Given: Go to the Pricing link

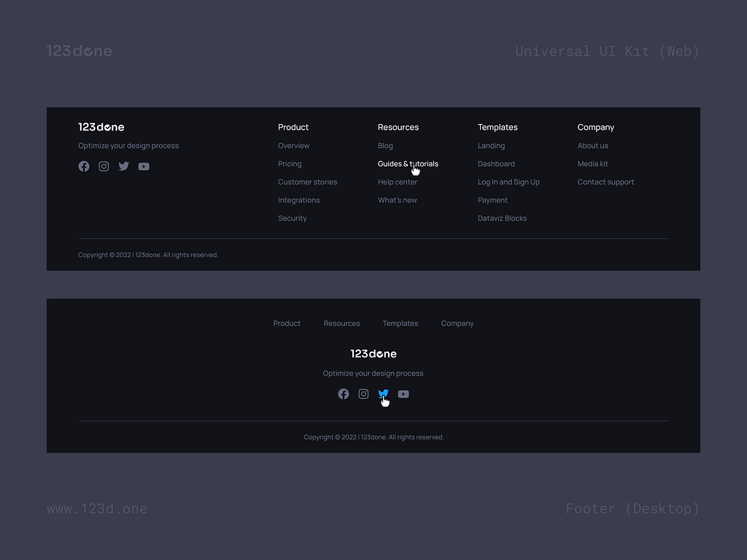Looking at the screenshot, I should [290, 164].
